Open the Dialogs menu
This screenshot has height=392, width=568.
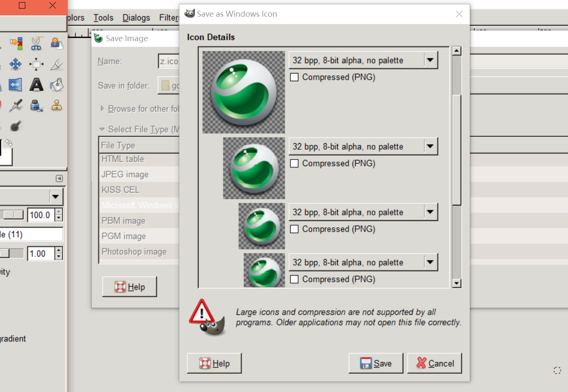click(136, 18)
